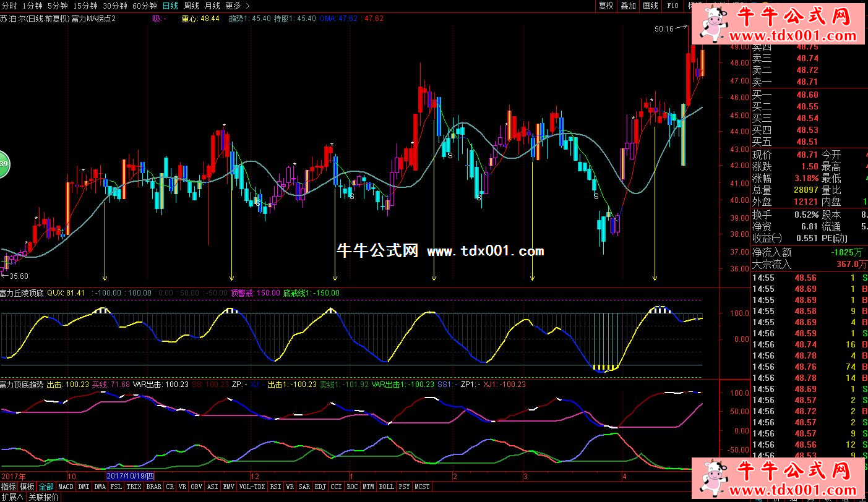The width and height of the screenshot is (868, 502).
Task: Apply the OBV indicator
Action: coord(197,487)
